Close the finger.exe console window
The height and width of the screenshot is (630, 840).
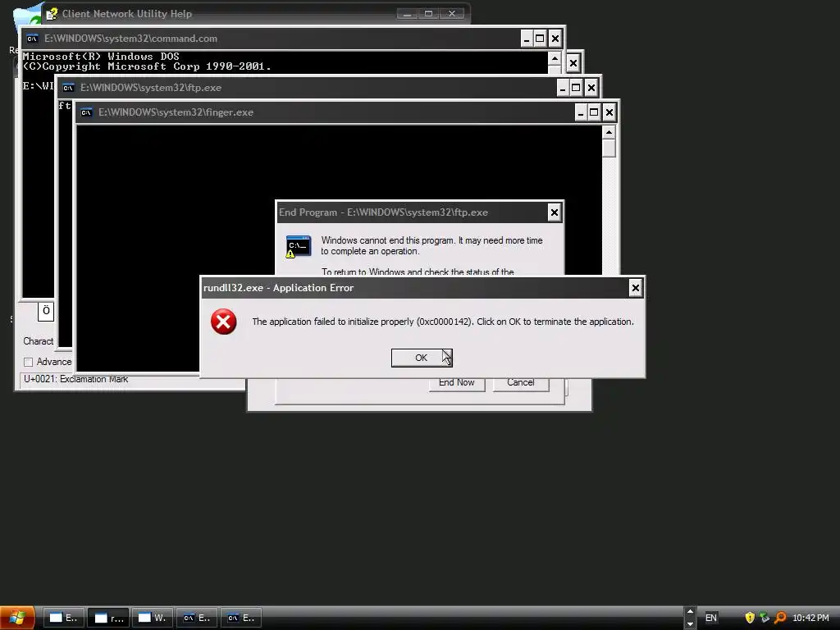tap(609, 112)
